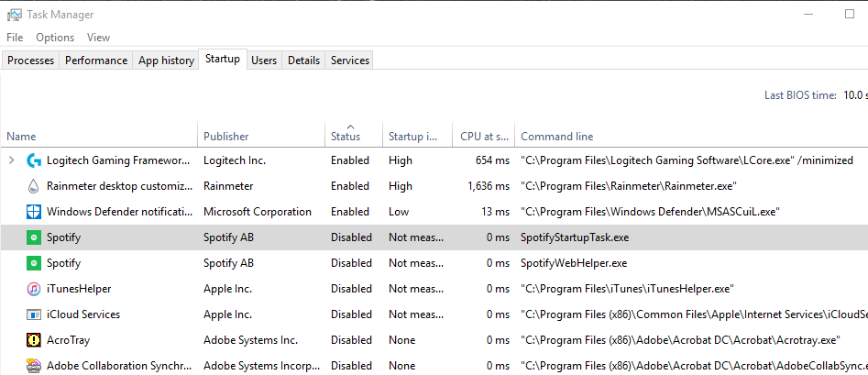Screen dimensions: 868x375
Task: Sort by the Status column header
Action: point(354,136)
